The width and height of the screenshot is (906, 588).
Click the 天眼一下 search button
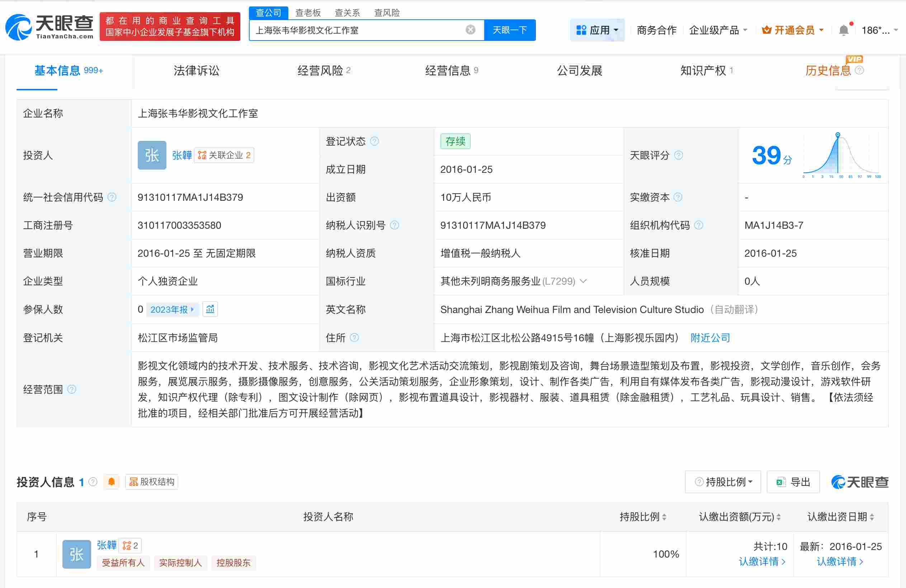[510, 30]
